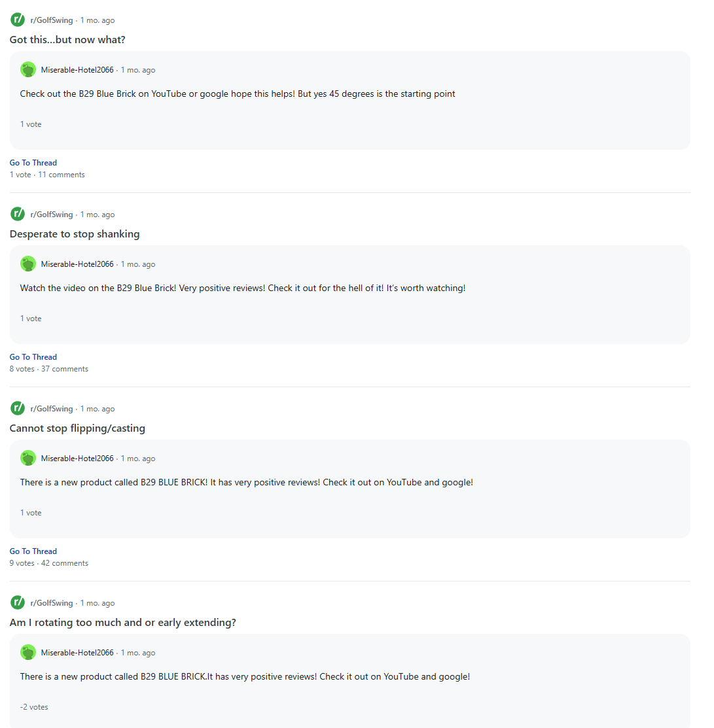Open the 'Got this...but now what?' post title

point(67,39)
